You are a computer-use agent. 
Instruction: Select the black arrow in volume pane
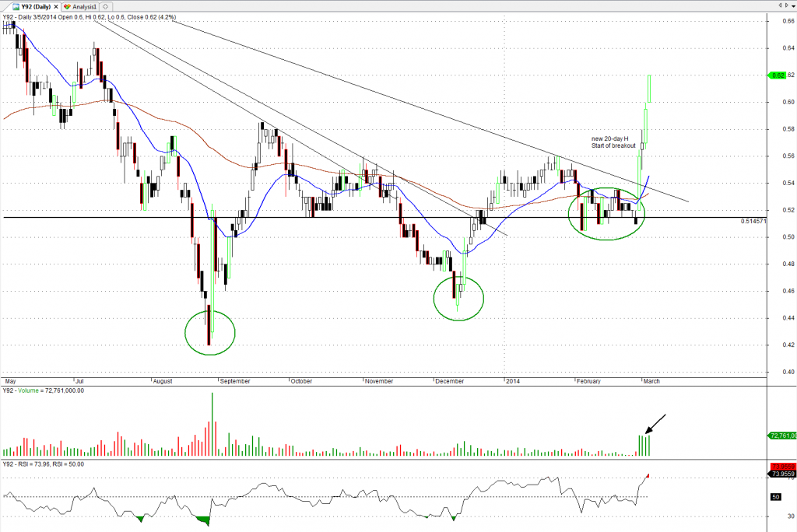click(655, 424)
